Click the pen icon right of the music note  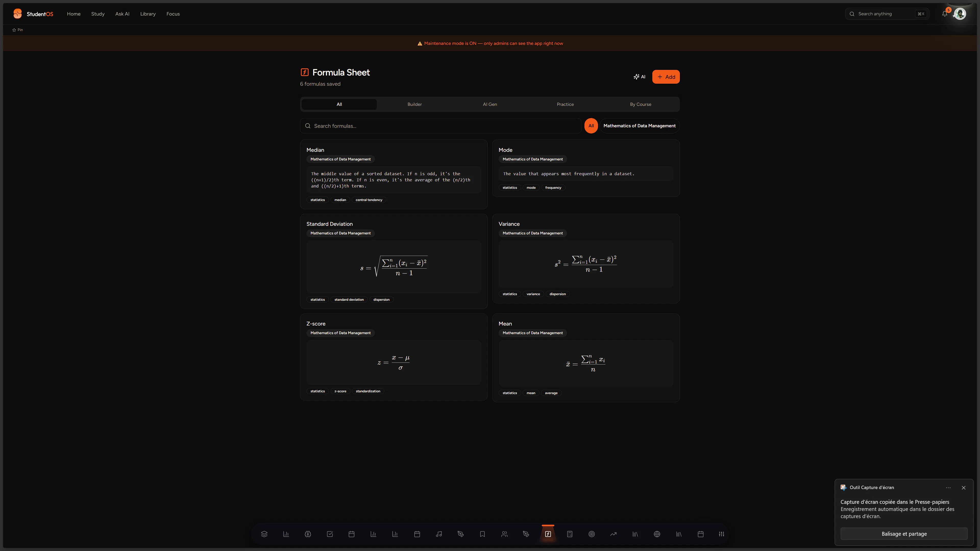(460, 534)
